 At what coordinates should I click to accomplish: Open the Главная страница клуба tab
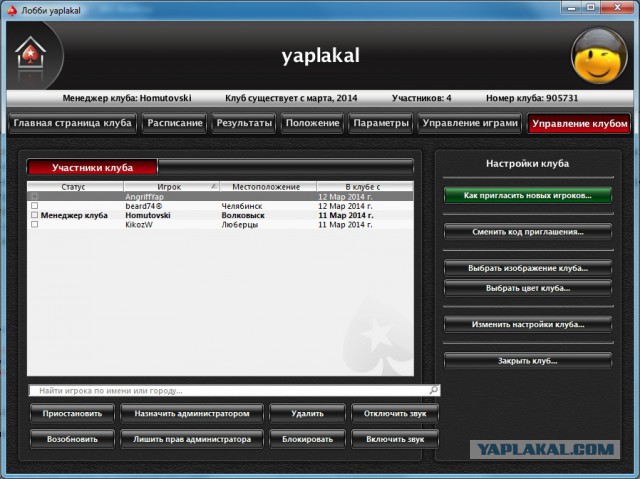click(72, 123)
